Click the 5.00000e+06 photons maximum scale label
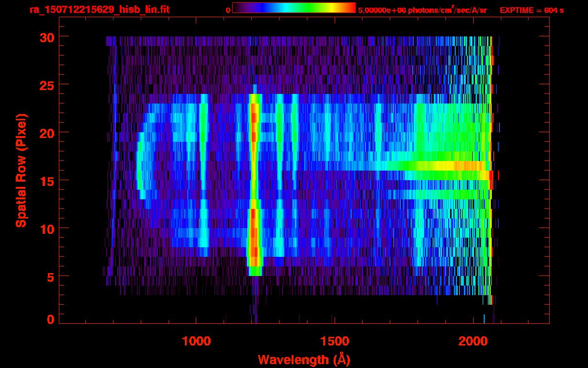This screenshot has height=368, width=588. [x=422, y=10]
